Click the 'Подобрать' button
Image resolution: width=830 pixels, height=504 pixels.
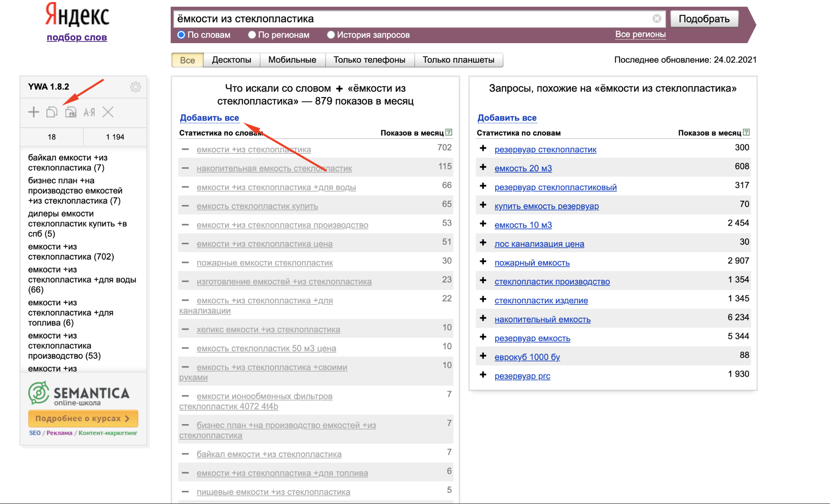coord(704,19)
